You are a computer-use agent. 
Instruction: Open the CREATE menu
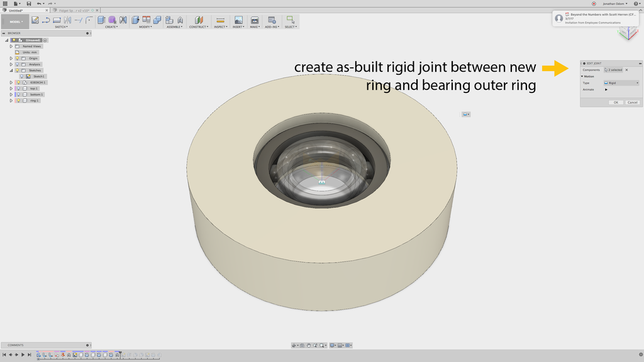[x=111, y=27]
